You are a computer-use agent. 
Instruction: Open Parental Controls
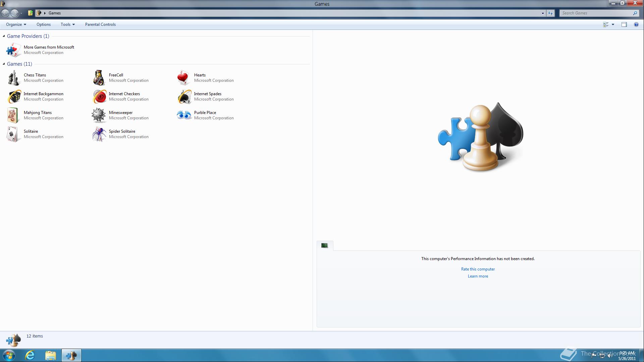[x=100, y=24]
